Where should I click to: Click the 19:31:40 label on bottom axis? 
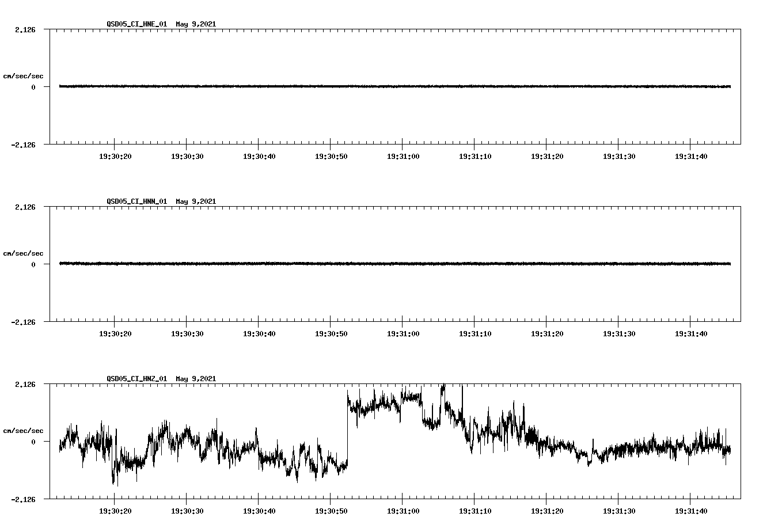(692, 510)
